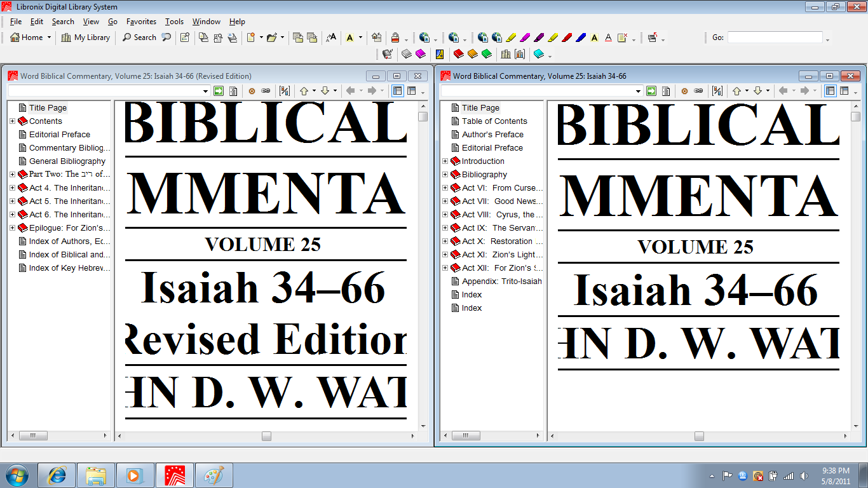
Task: Expand Act XII: For Zion's node
Action: (x=445, y=268)
